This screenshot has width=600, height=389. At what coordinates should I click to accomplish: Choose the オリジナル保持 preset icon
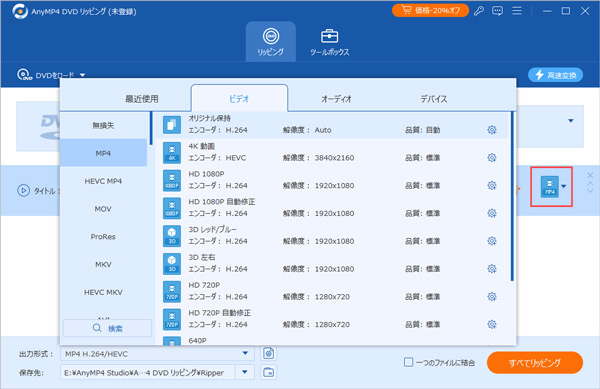click(x=172, y=125)
